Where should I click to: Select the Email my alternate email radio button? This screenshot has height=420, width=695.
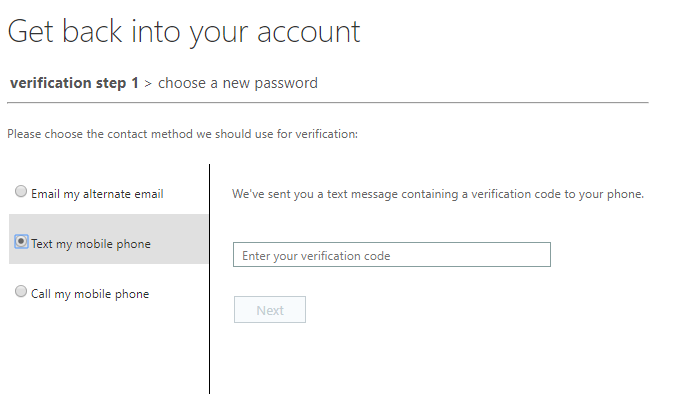pyautogui.click(x=21, y=191)
